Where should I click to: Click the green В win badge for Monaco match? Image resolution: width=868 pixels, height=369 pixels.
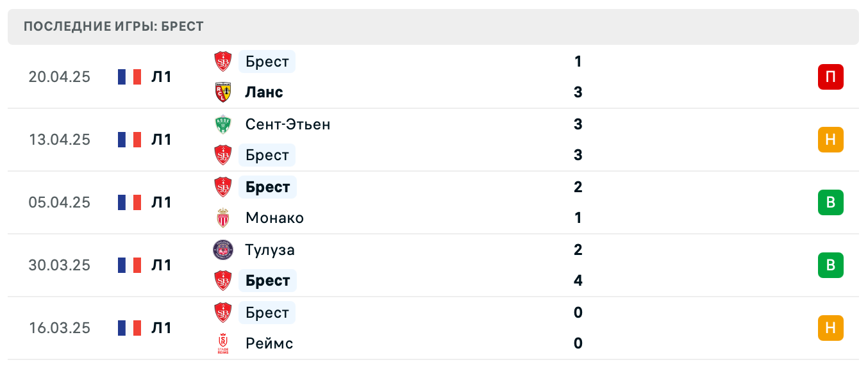tap(831, 202)
